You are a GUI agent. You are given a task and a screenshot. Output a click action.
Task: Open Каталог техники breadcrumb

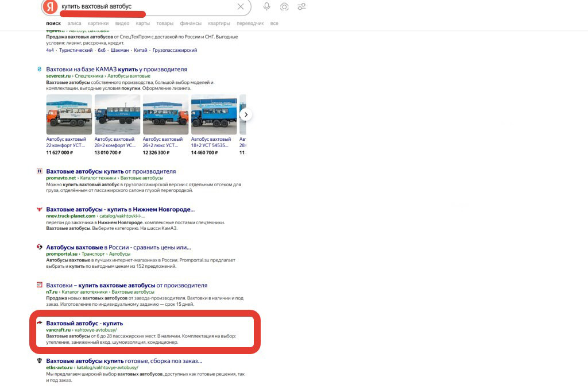(98, 178)
